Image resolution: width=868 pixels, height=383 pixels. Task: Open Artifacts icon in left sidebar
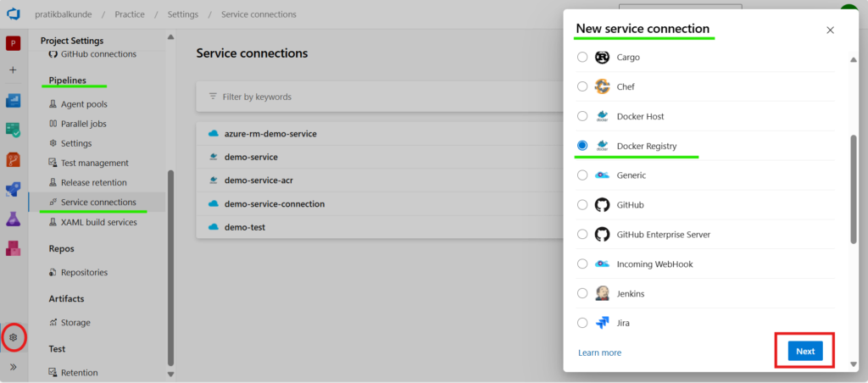tap(14, 248)
